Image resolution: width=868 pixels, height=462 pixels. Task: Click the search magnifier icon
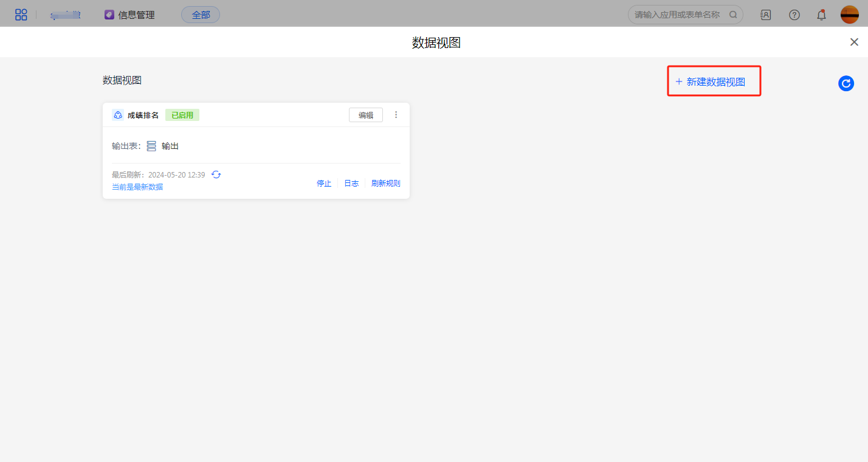click(733, 15)
